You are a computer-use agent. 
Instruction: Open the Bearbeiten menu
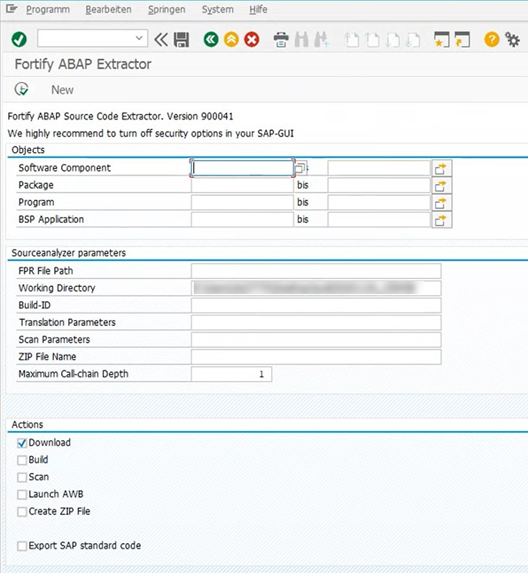click(x=109, y=10)
